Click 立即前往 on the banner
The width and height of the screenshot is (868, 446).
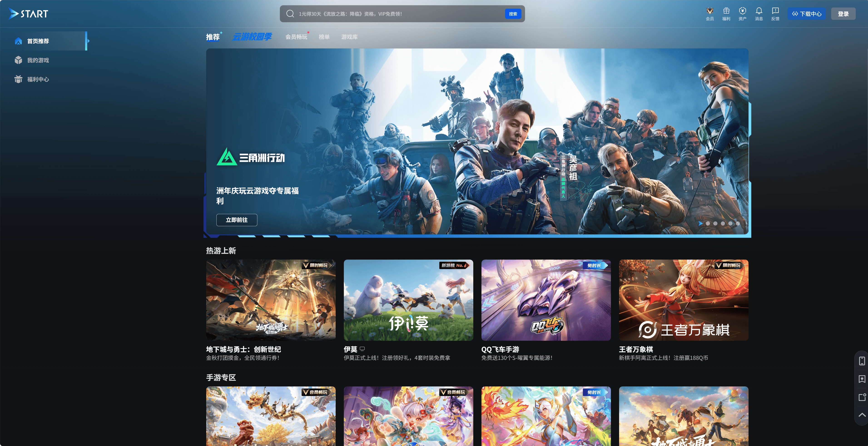click(237, 220)
